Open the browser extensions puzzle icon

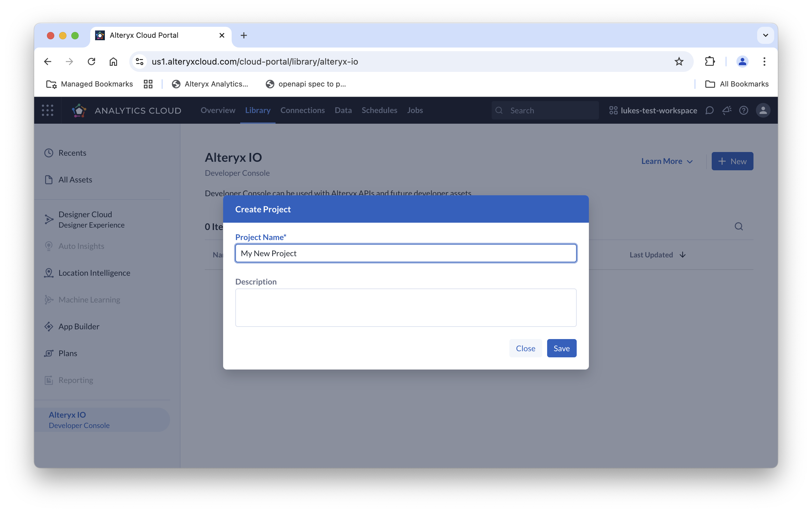pyautogui.click(x=710, y=62)
